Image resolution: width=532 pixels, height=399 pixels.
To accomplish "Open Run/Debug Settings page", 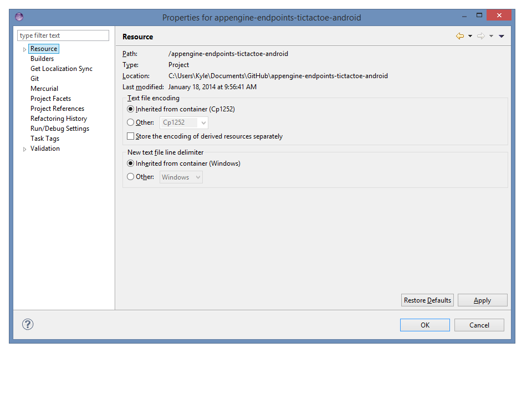I will [60, 129].
